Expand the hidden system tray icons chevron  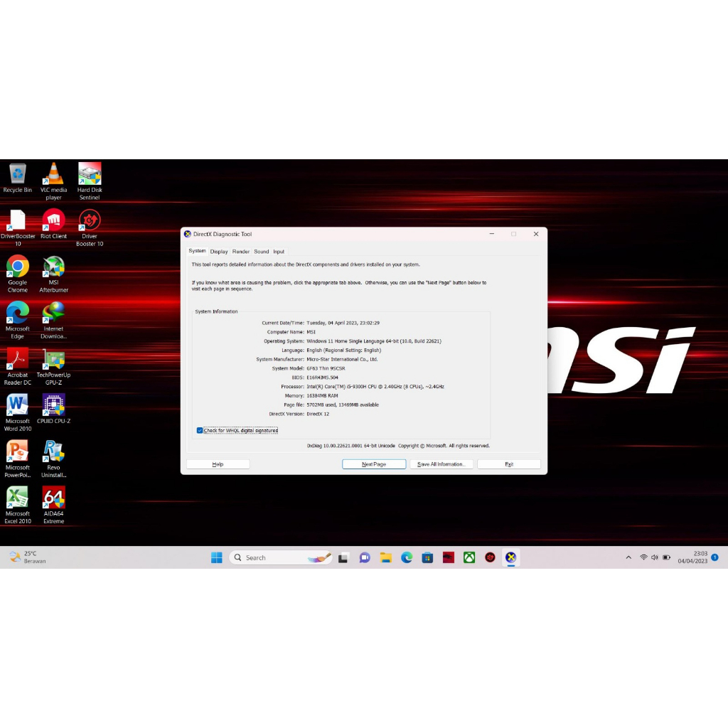[628, 557]
